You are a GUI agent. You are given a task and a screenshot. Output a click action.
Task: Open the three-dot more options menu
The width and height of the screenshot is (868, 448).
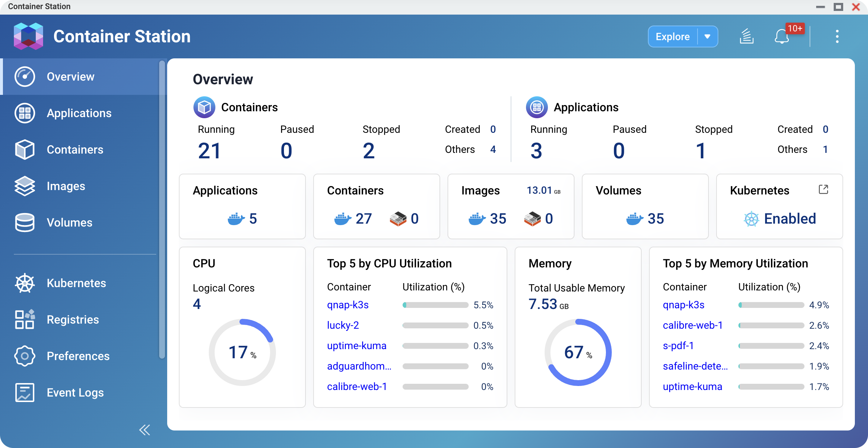tap(837, 36)
